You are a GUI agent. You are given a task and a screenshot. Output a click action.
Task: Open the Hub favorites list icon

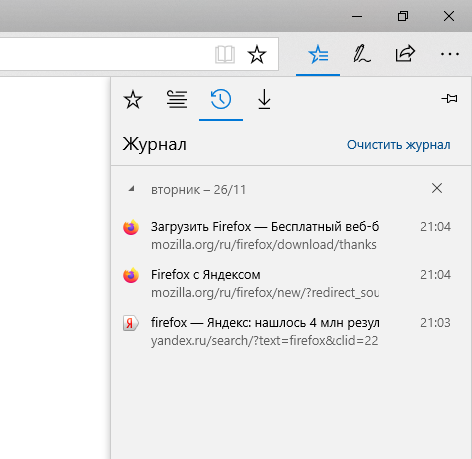(x=318, y=54)
